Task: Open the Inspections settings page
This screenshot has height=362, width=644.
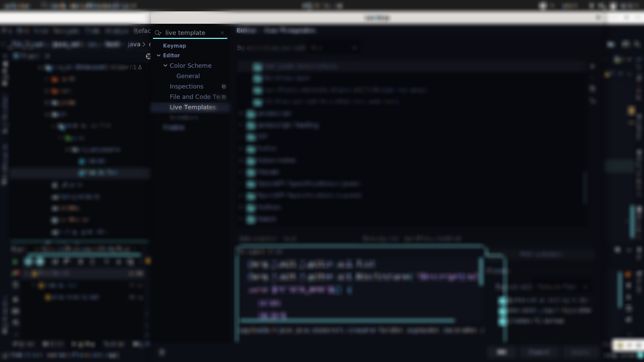Action: pos(186,86)
